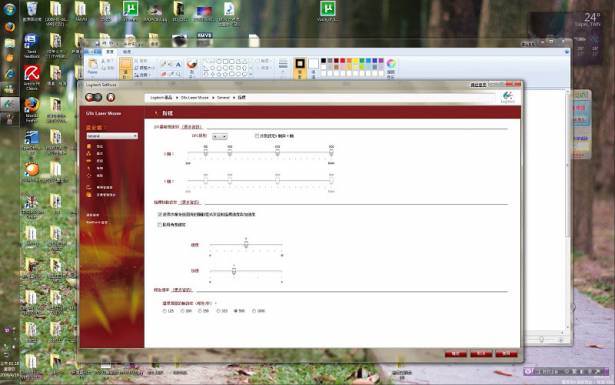This screenshot has height=385, width=615.
Task: Click the first sidebar icon under General profile
Action: (x=89, y=146)
